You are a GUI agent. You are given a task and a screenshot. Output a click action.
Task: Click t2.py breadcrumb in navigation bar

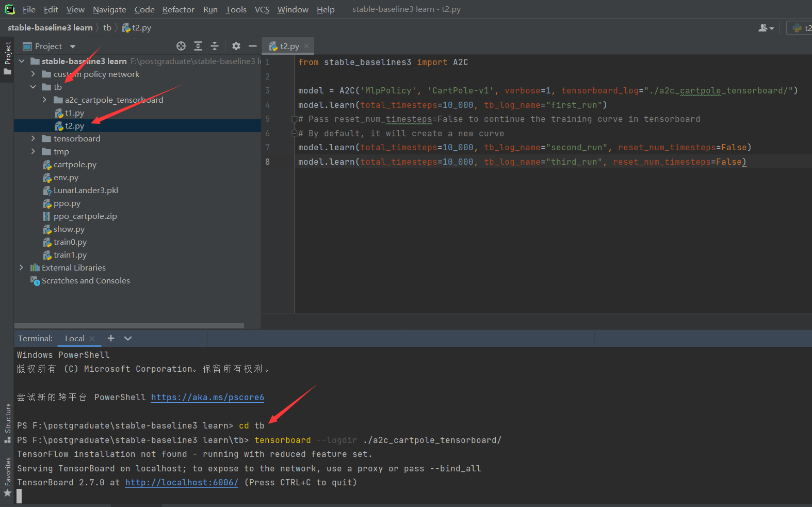(137, 28)
